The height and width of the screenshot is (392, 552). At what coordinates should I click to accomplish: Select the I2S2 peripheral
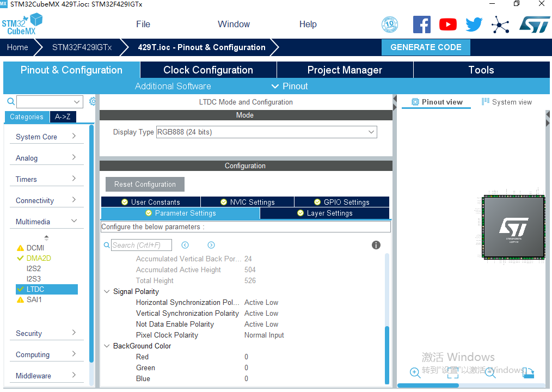pos(34,269)
